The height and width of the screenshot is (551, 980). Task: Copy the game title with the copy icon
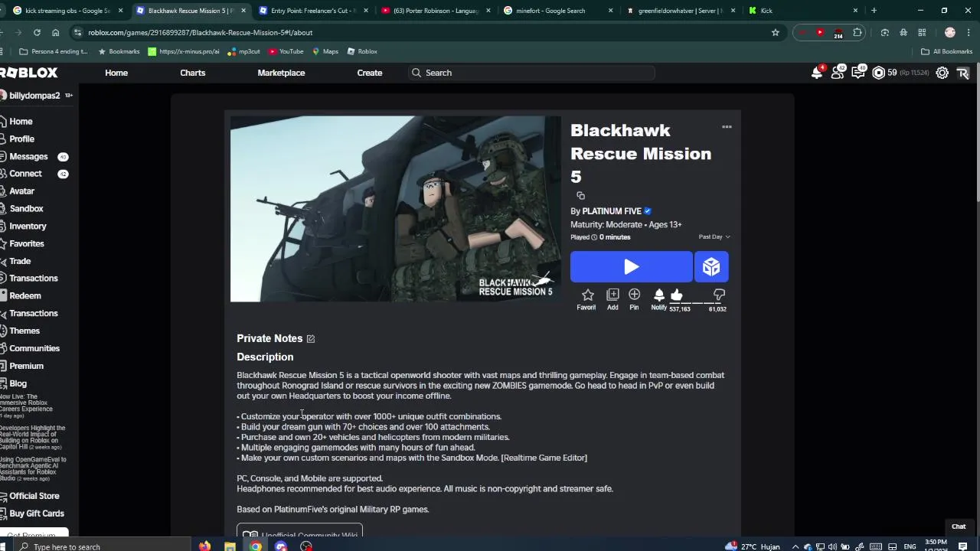pyautogui.click(x=580, y=196)
